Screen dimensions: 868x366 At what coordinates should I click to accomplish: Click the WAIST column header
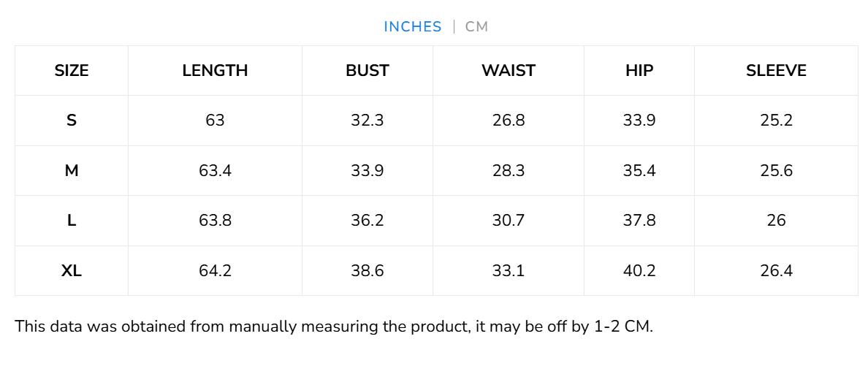pyautogui.click(x=508, y=71)
